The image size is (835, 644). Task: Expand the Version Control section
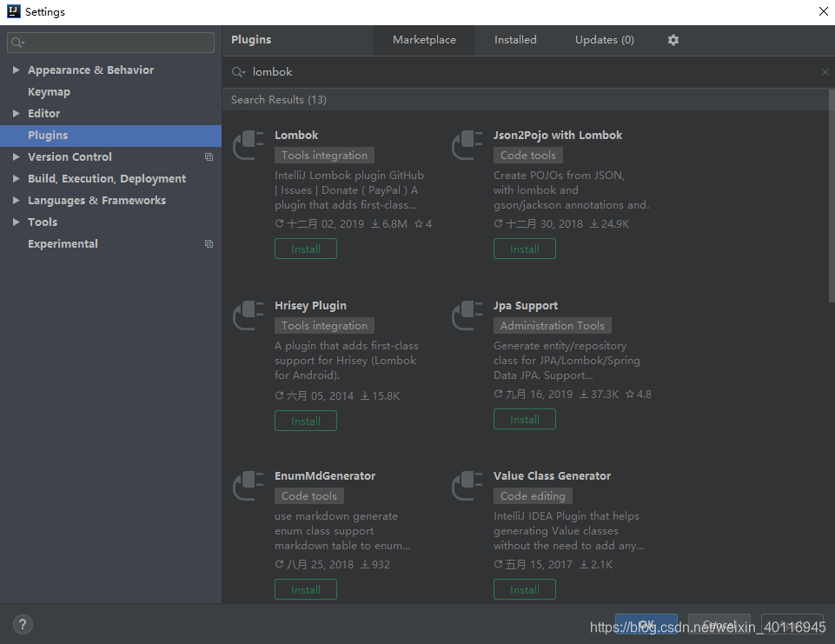coord(16,156)
